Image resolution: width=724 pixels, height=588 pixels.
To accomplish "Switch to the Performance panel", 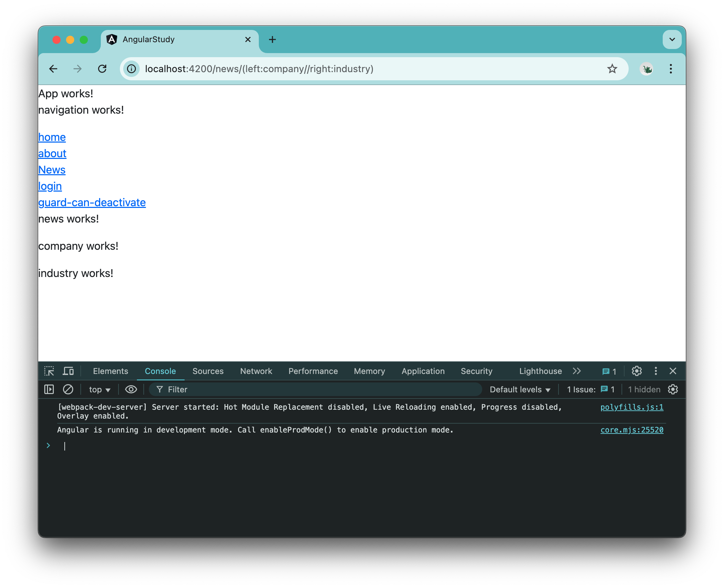I will pos(313,371).
